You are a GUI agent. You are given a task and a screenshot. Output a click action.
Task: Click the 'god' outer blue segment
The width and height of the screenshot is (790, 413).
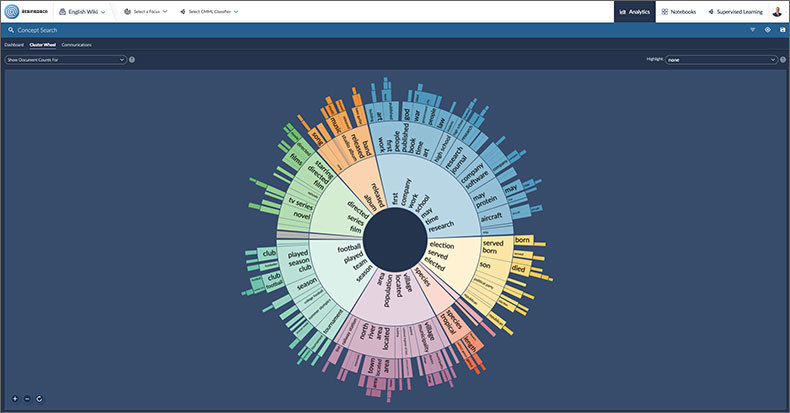point(406,113)
